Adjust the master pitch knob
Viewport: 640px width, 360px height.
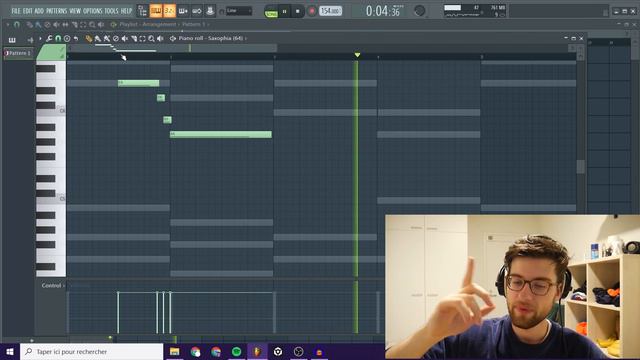click(419, 11)
